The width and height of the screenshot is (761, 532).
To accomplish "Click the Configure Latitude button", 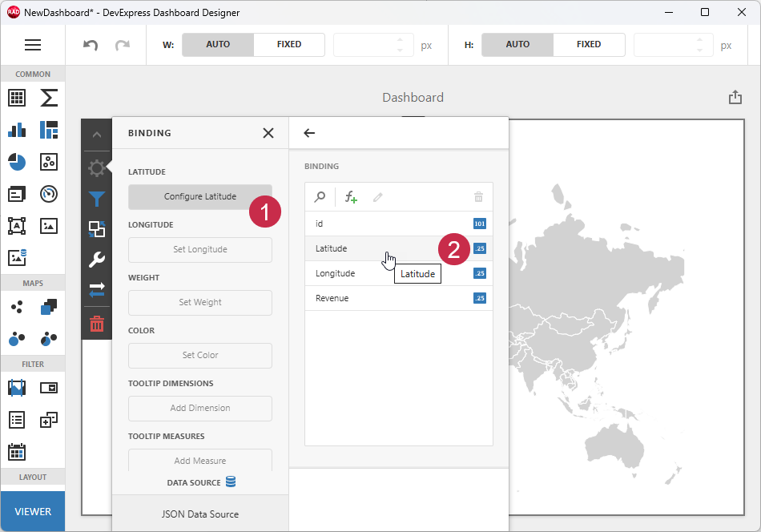I will point(199,196).
